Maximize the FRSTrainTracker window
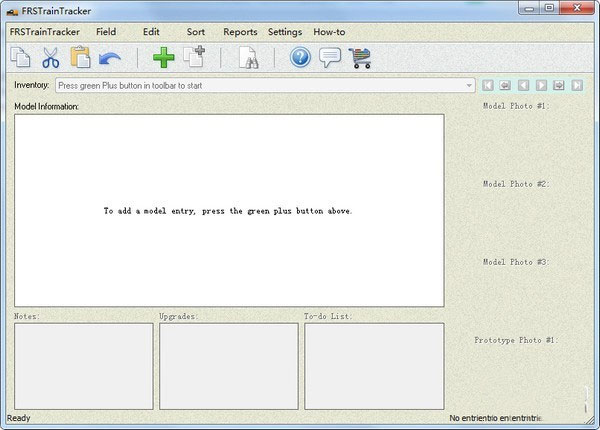 point(549,8)
